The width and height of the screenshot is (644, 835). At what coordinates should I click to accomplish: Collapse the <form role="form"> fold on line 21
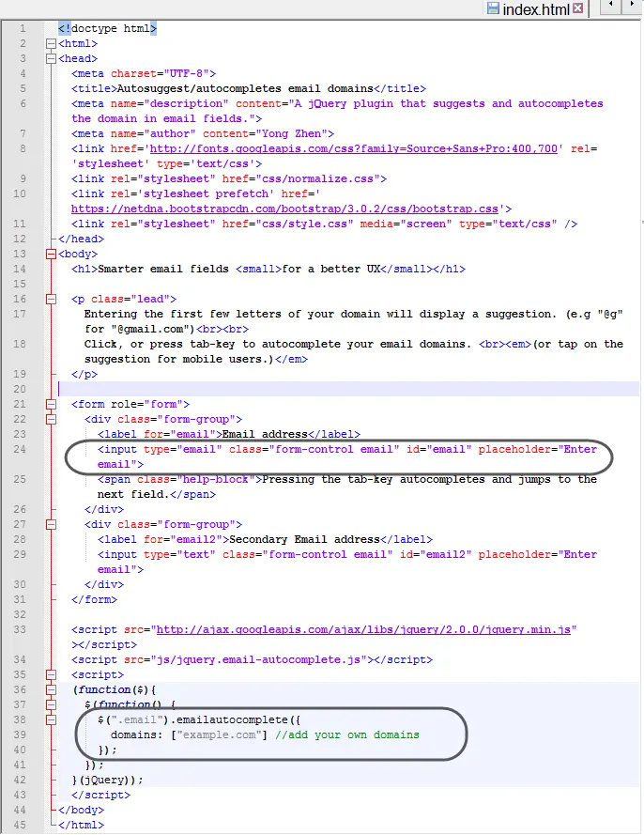pyautogui.click(x=51, y=404)
